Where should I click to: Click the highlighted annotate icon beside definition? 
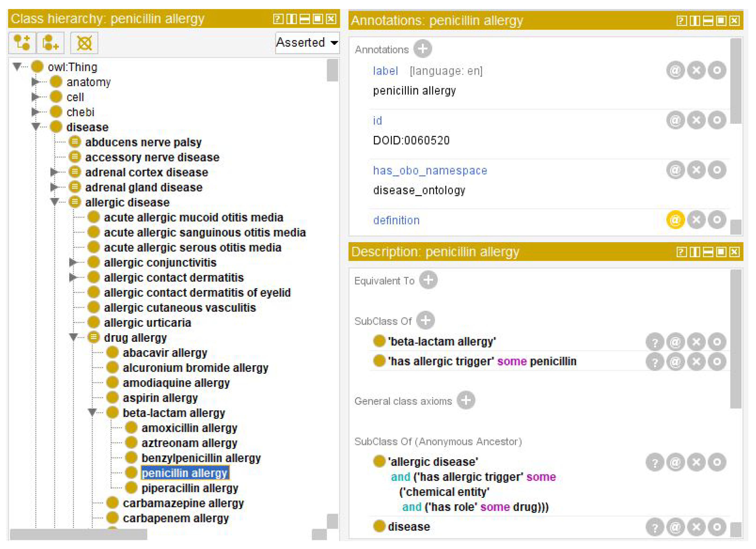pyautogui.click(x=675, y=220)
